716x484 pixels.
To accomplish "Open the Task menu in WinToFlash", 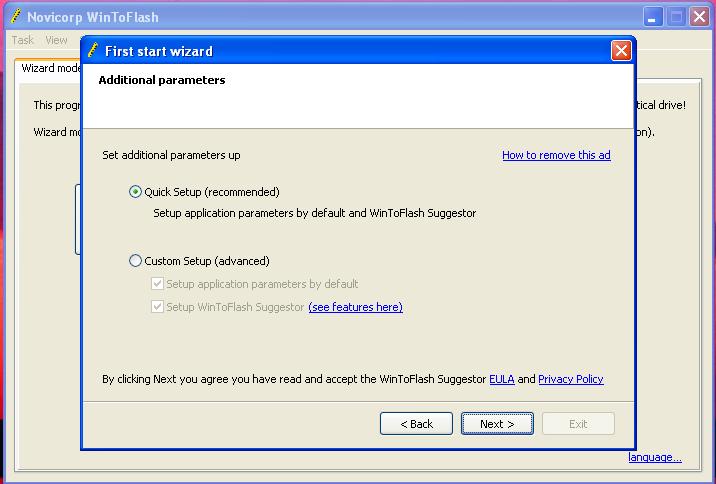I will pos(22,40).
